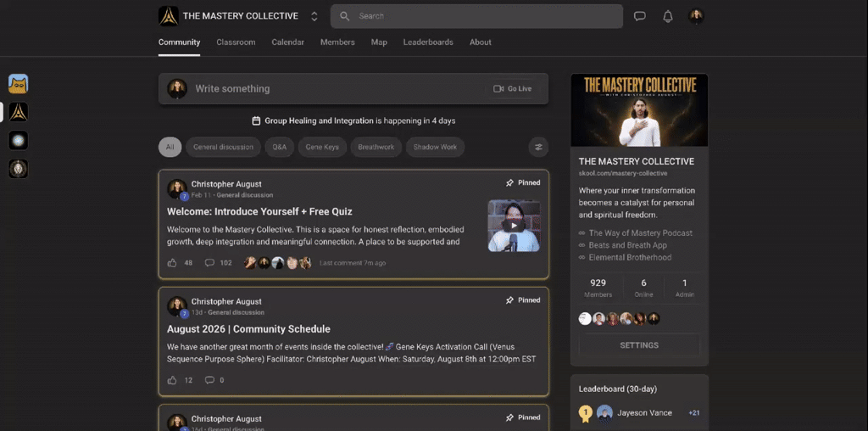868x431 pixels.
Task: Select the All category filter
Action: [x=170, y=147]
